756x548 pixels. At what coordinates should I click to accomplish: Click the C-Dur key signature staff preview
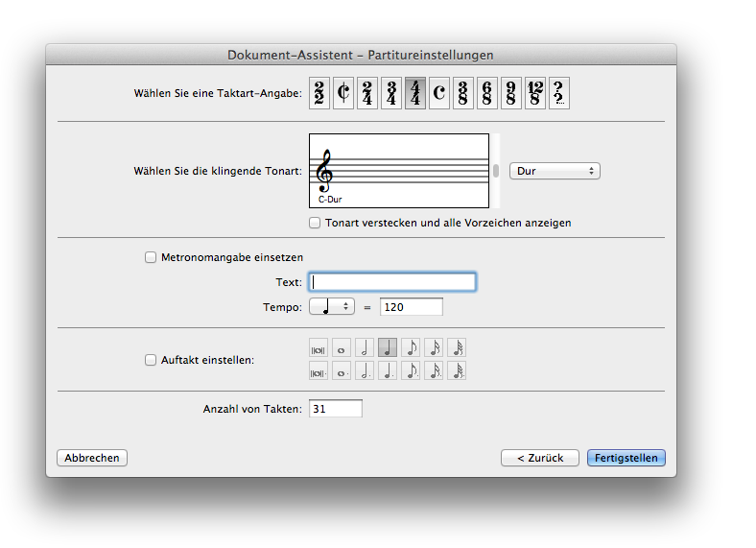click(399, 171)
